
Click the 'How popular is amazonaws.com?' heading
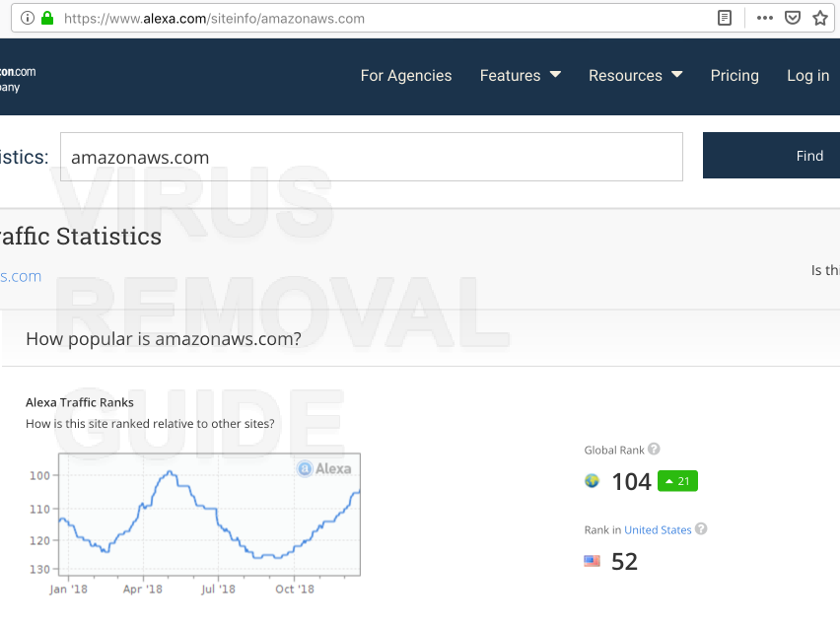point(164,338)
